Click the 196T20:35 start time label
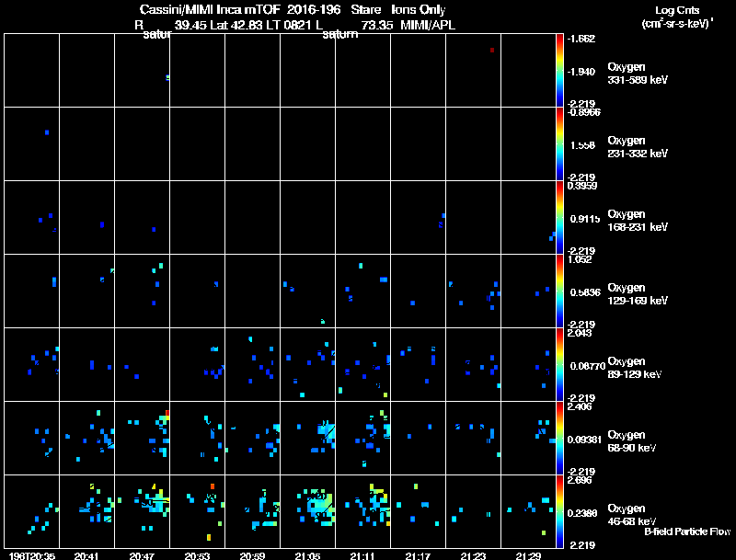Screen dimensions: 736x560 31,556
